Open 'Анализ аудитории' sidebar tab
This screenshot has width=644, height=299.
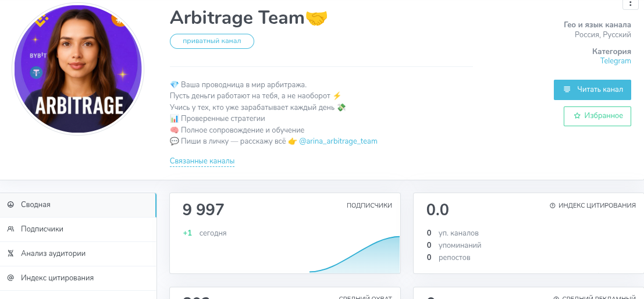tap(78, 254)
